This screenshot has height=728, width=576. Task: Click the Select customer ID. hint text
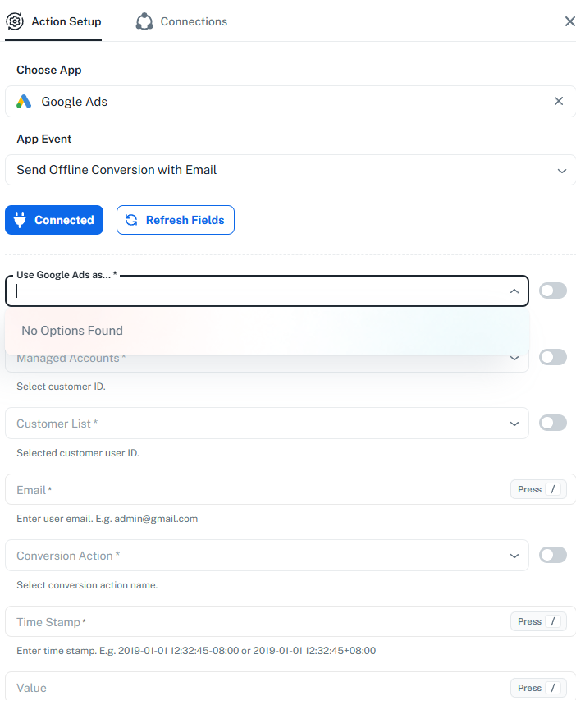(x=61, y=387)
